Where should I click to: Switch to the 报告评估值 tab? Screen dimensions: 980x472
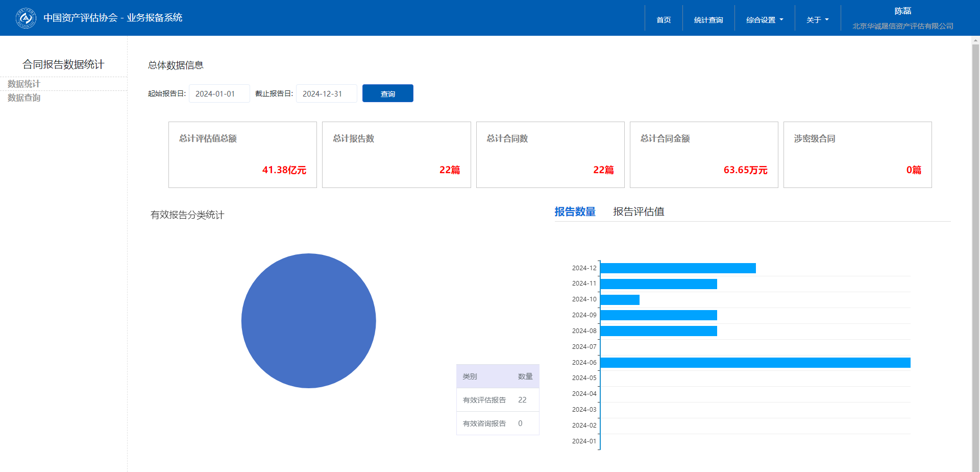(638, 211)
